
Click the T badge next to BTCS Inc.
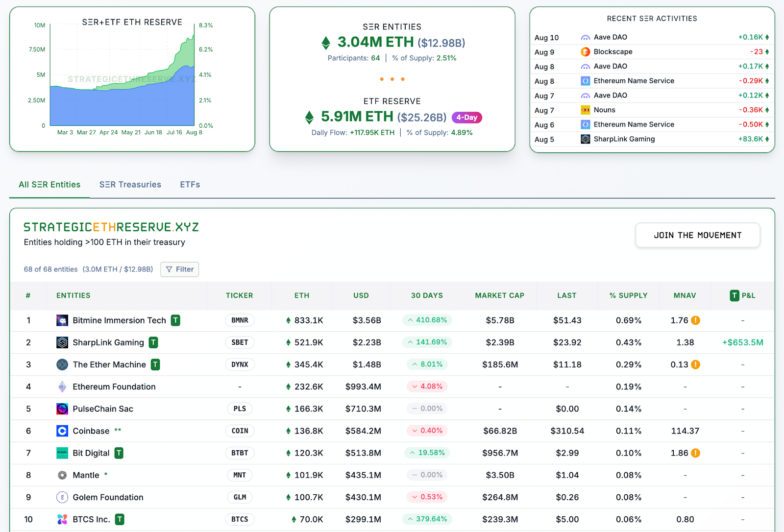coord(120,519)
